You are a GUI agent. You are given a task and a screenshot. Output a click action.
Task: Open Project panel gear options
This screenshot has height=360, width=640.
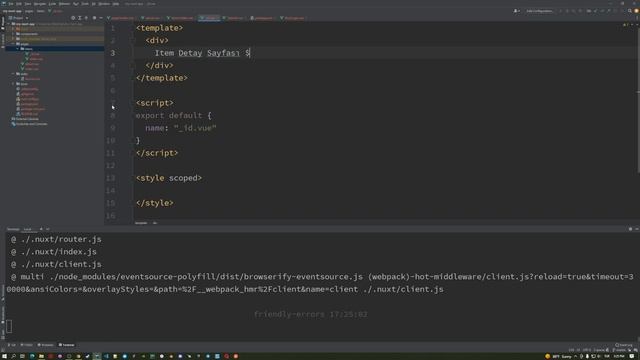[x=94, y=18]
